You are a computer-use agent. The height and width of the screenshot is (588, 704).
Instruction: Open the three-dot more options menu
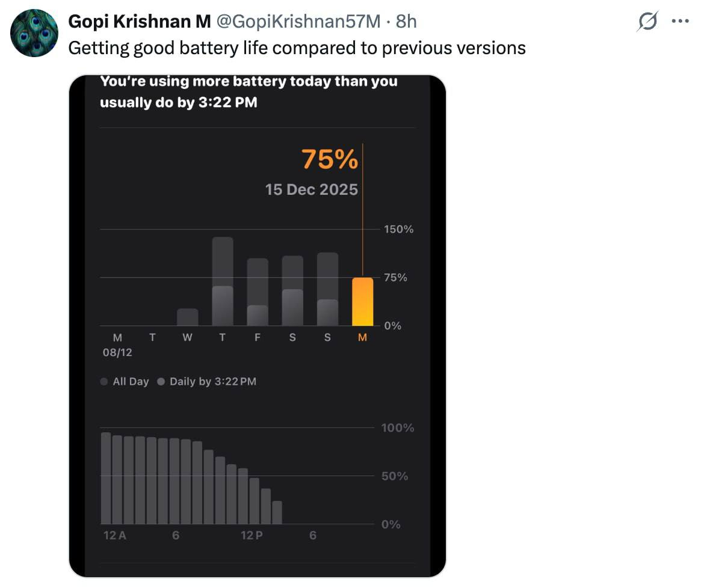[x=680, y=21]
